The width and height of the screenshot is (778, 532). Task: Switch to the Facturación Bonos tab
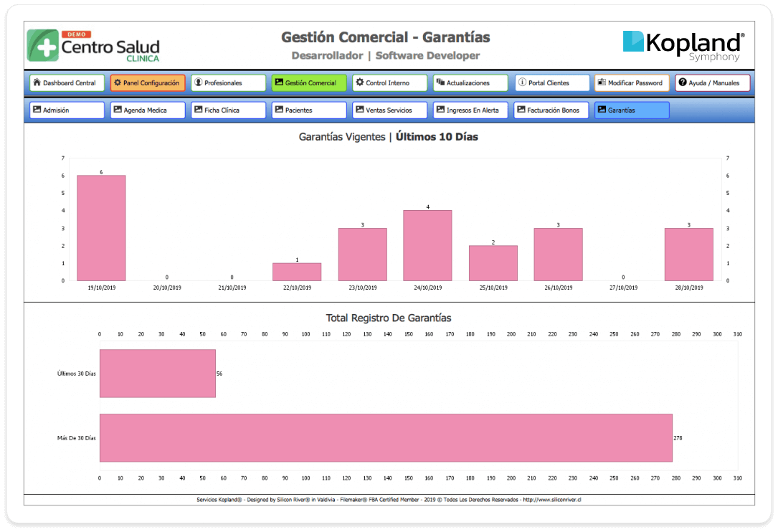551,110
